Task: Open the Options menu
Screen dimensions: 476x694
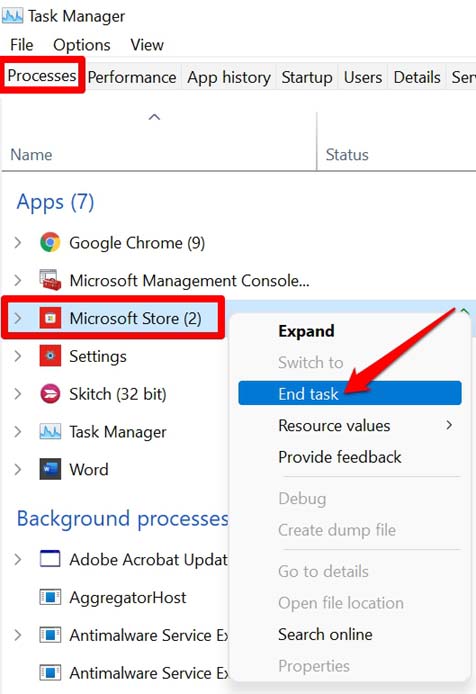Action: [82, 45]
